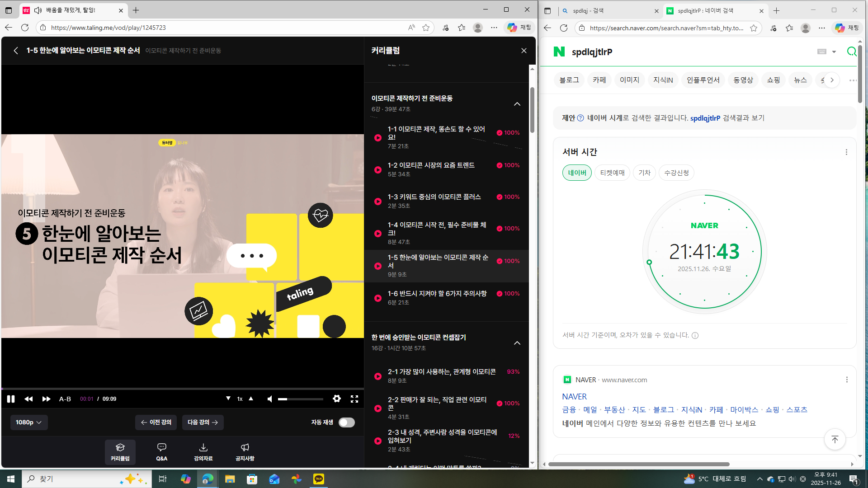The image size is (868, 488).
Task: Open 강의자료 download icon
Action: 203,451
